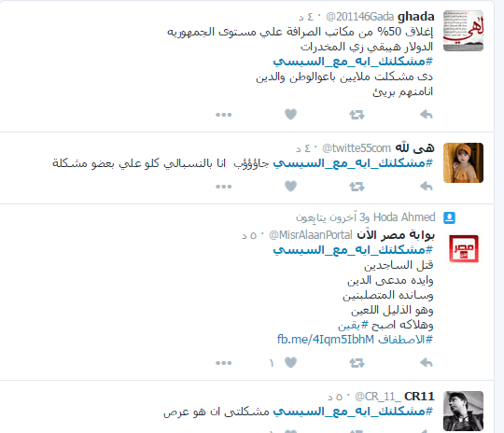
Task: Open the #يقين hashtag
Action: click(353, 325)
